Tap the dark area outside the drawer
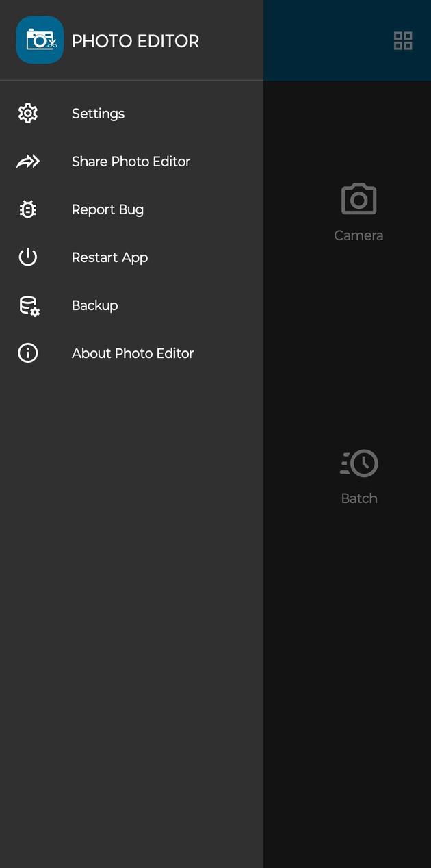Viewport: 431px width, 868px height. (347, 685)
